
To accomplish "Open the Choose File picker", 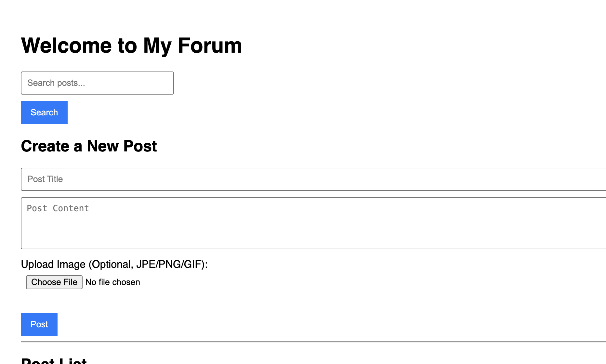I will (54, 282).
